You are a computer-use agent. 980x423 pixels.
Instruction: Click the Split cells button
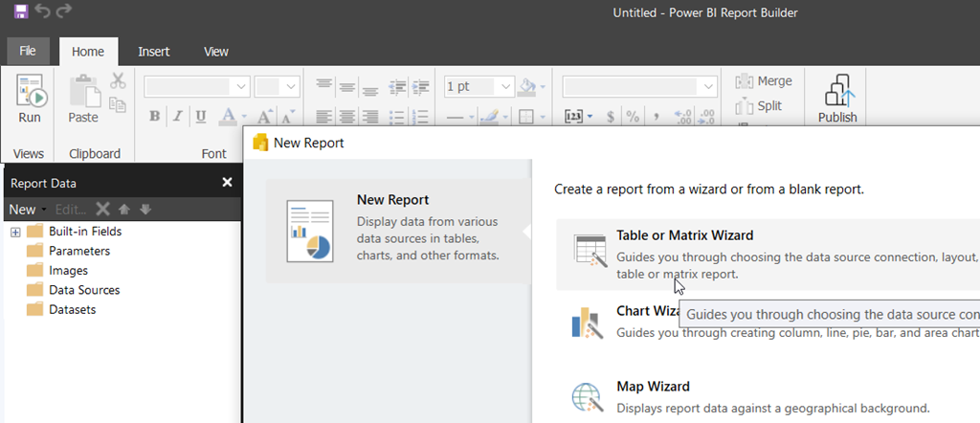coord(758,106)
